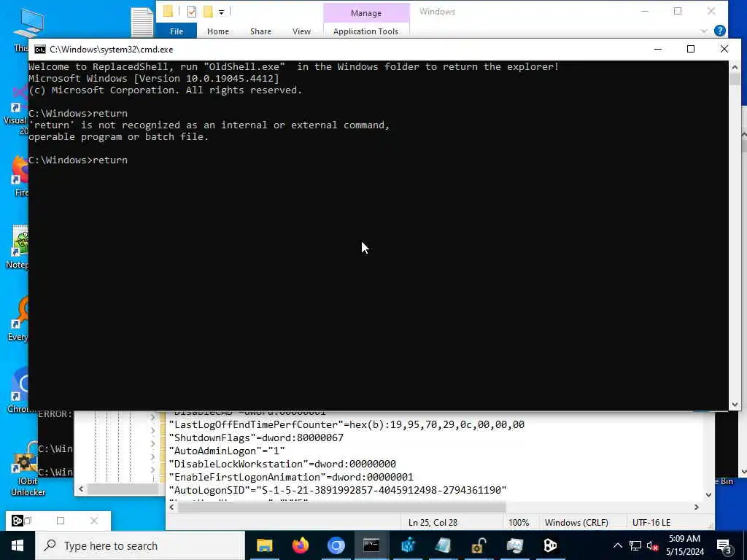This screenshot has width=747, height=560.
Task: Open the Application Tools tab
Action: coord(365,31)
